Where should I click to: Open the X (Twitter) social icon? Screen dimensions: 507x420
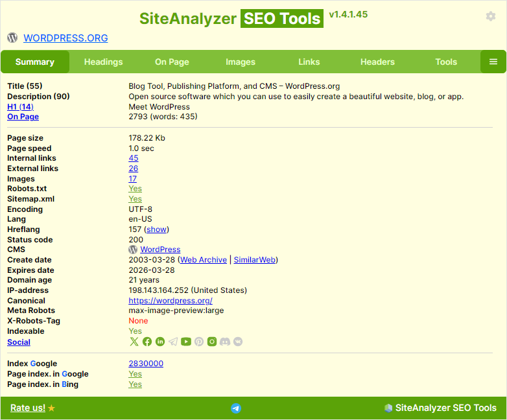pos(134,342)
